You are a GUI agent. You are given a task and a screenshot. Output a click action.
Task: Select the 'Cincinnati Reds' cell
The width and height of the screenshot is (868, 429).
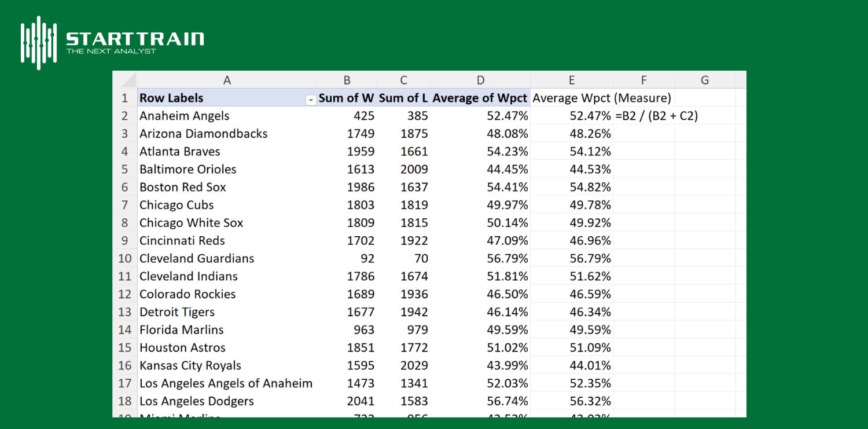click(x=227, y=240)
